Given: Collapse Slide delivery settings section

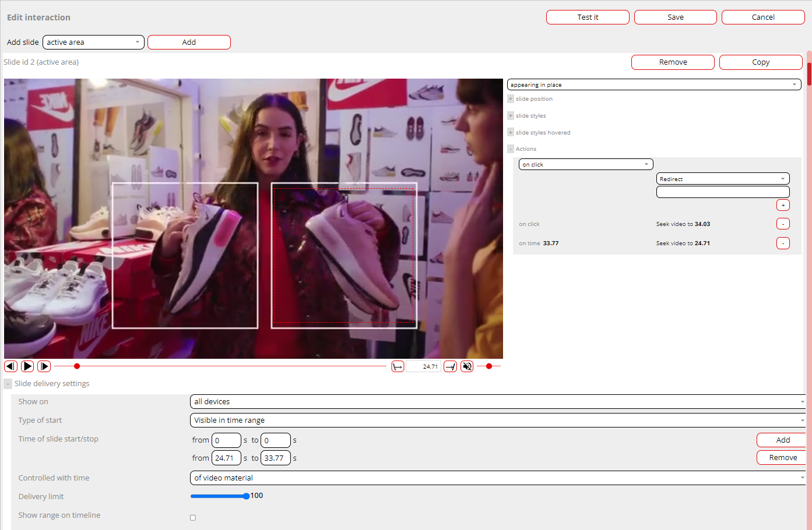Looking at the screenshot, I should (8, 384).
